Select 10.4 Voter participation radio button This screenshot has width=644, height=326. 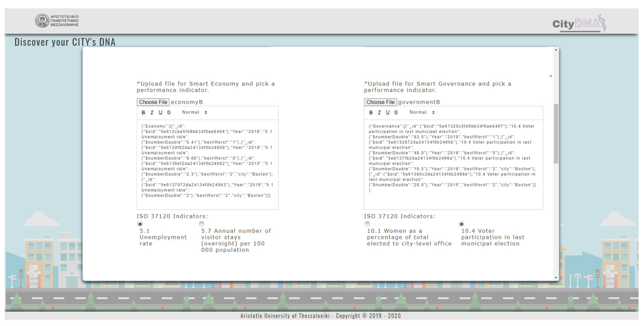[x=461, y=224]
